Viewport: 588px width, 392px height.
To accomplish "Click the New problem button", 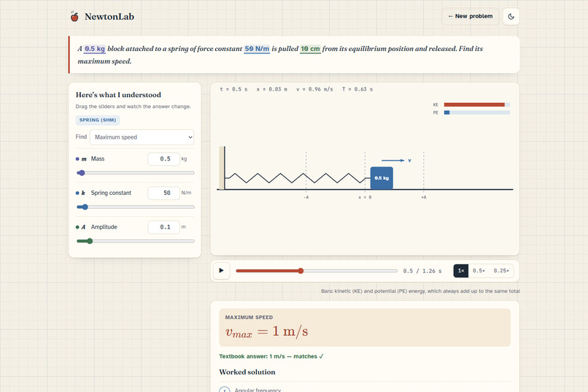I will coord(471,16).
